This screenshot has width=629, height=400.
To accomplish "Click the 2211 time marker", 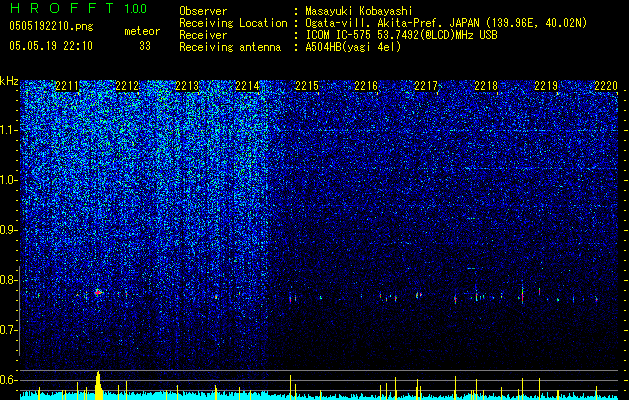I will coord(67,86).
